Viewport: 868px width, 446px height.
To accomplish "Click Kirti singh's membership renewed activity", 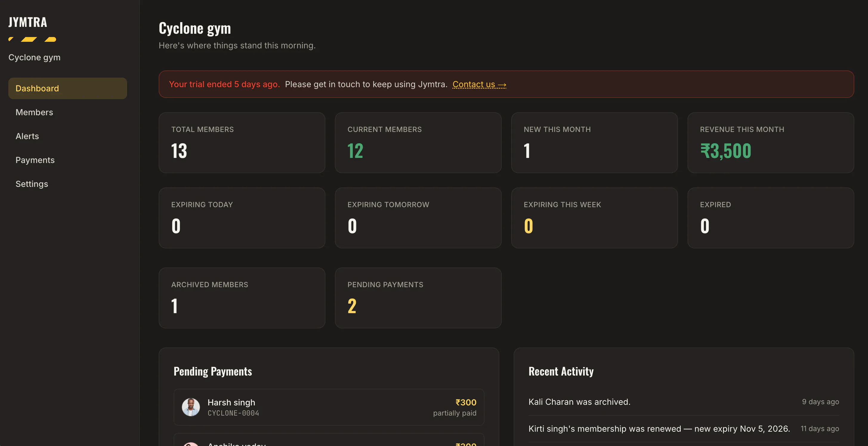I will coord(659,429).
